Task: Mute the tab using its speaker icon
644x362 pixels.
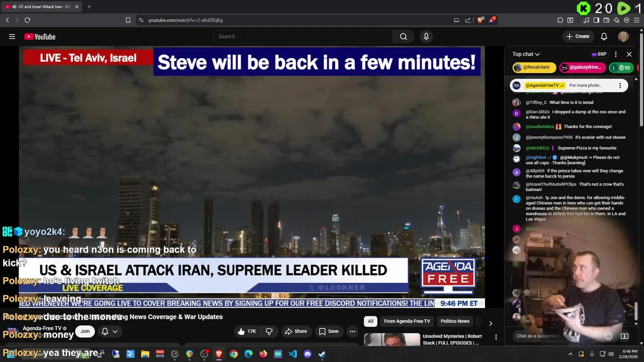Action: coord(14,7)
